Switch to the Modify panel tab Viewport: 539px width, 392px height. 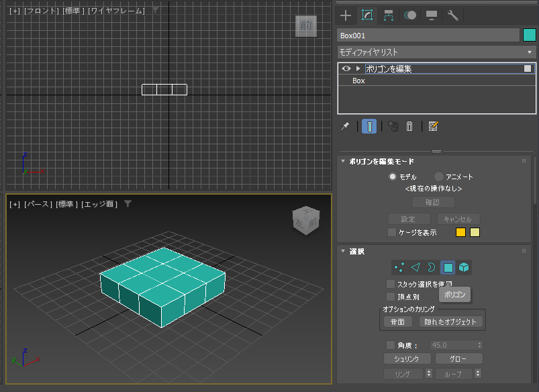point(367,15)
